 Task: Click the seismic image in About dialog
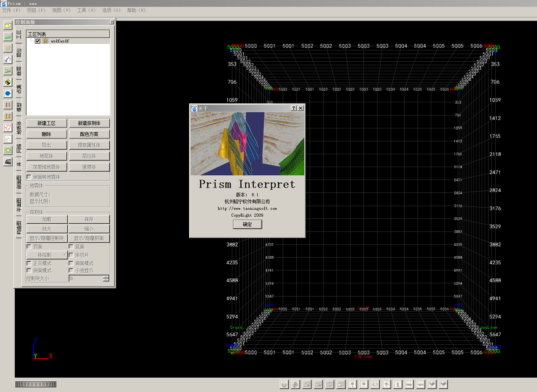(x=247, y=144)
